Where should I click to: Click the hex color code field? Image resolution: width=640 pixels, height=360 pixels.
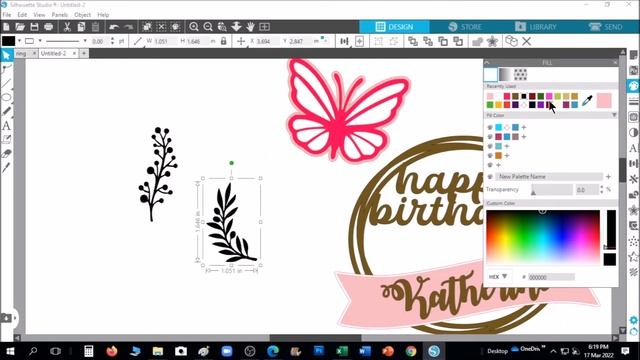(551, 277)
